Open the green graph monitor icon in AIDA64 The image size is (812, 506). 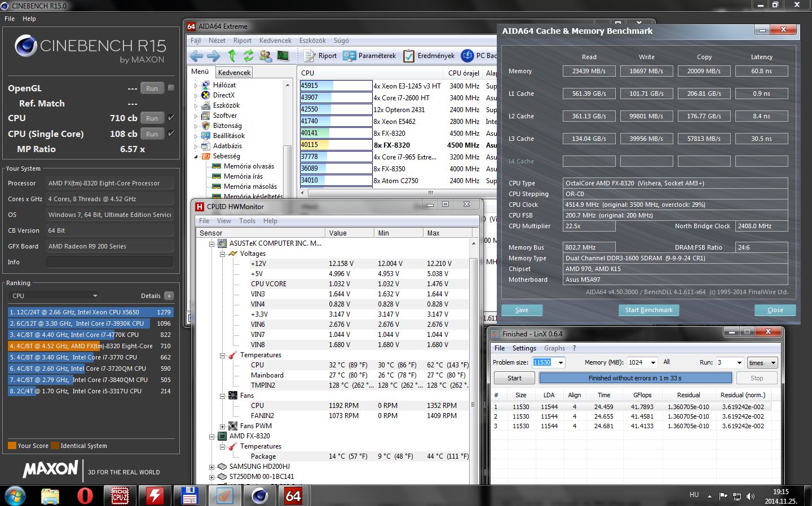pyautogui.click(x=283, y=56)
